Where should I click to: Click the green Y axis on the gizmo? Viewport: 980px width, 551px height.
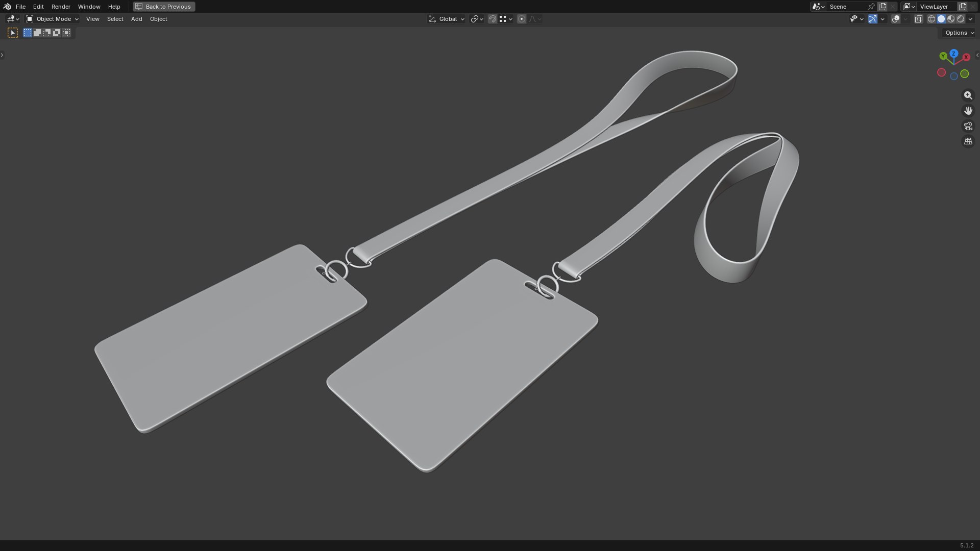943,56
